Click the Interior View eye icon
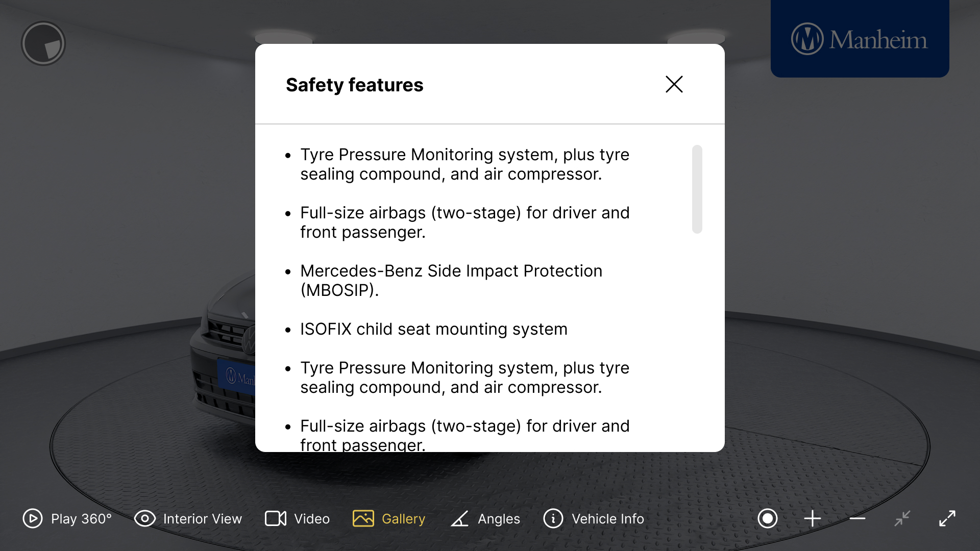980x551 pixels. coord(144,518)
